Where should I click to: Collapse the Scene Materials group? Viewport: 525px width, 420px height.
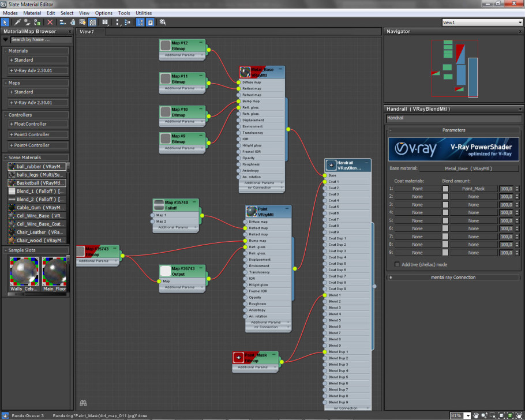pyautogui.click(x=6, y=157)
